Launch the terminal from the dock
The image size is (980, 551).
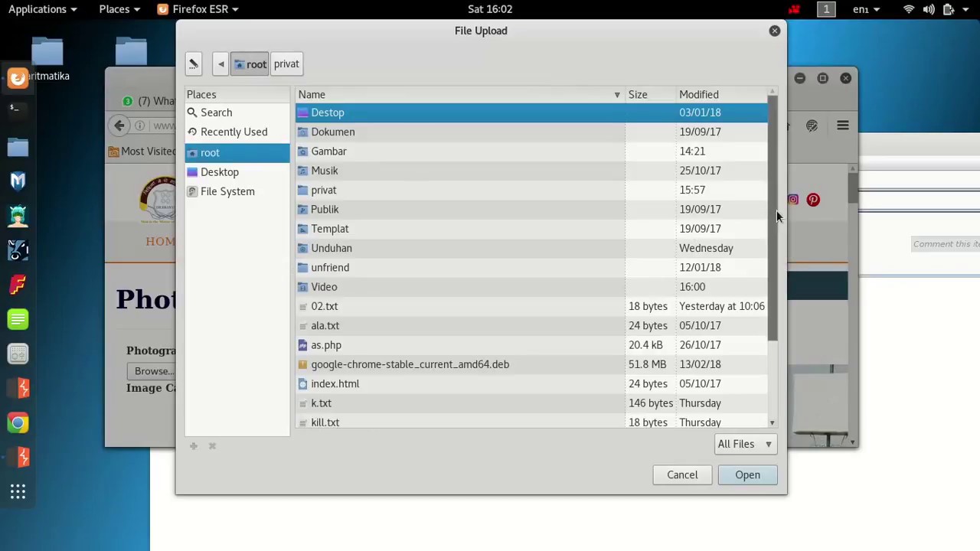point(18,107)
